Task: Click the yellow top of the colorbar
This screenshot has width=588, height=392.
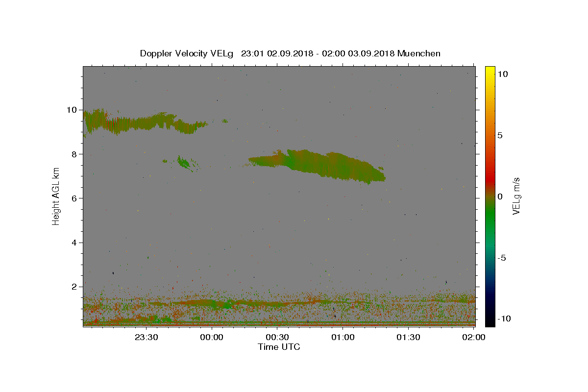Action: tap(490, 71)
